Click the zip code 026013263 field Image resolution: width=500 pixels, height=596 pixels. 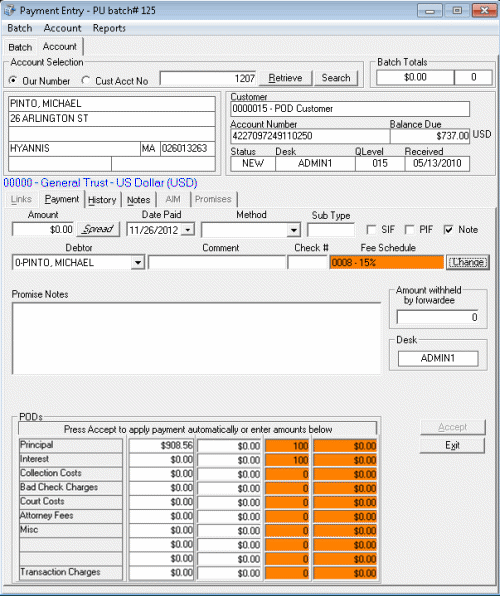187,149
